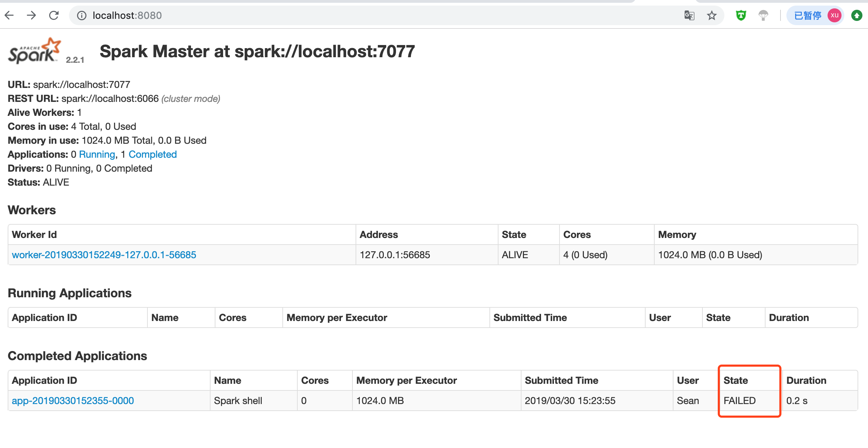Click the Status: ALIVE line
Screen dimensions: 868x448
click(x=38, y=182)
